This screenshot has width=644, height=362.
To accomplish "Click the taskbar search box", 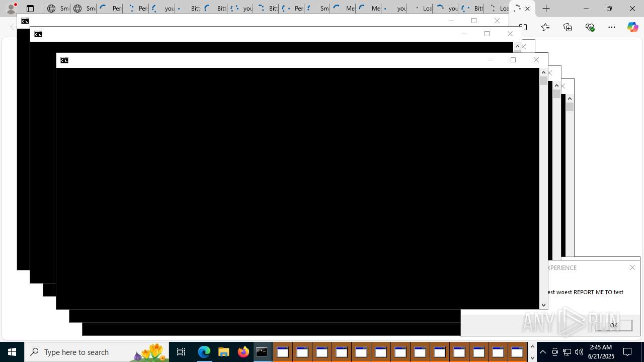I will tap(97, 352).
